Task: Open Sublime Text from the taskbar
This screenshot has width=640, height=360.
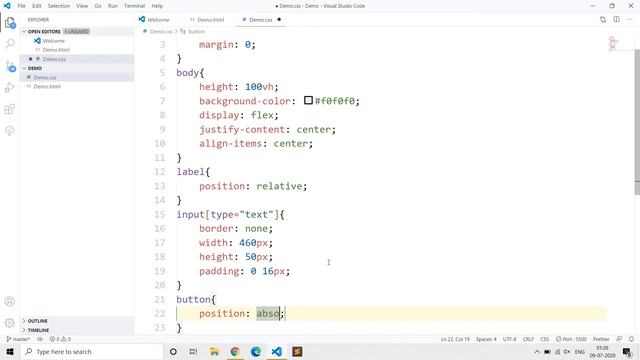Action: 297,351
